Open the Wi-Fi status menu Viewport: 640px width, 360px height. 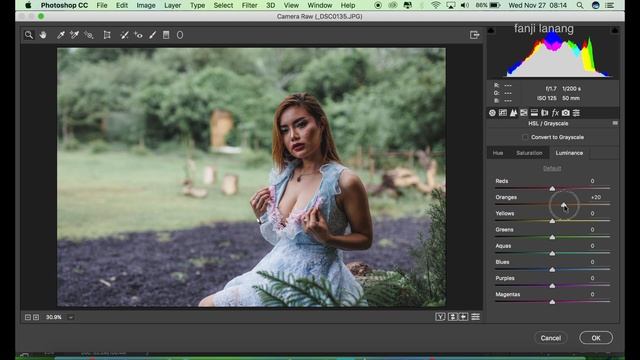click(x=436, y=5)
